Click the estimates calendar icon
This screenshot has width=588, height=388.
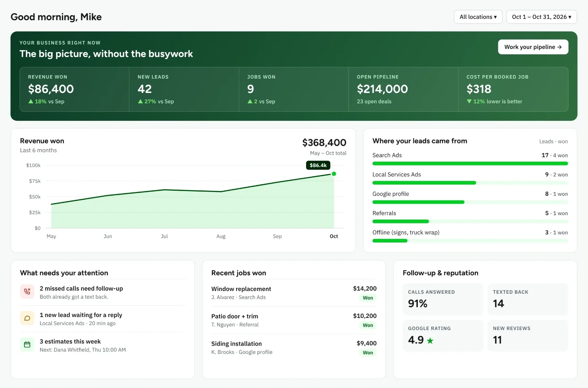[x=27, y=345]
